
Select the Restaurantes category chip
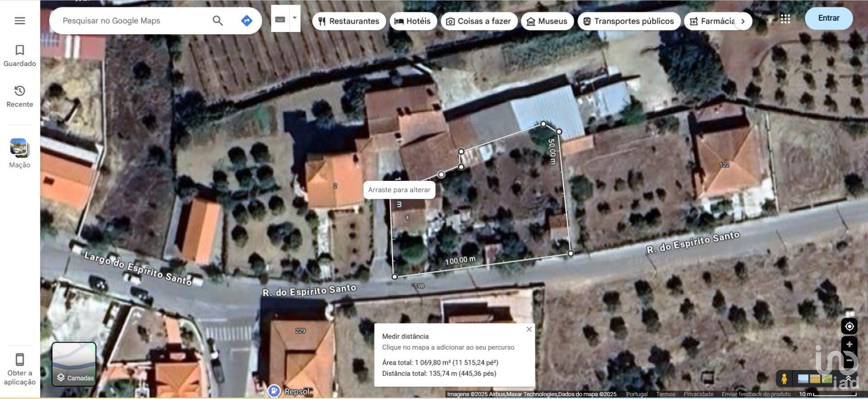click(x=349, y=21)
